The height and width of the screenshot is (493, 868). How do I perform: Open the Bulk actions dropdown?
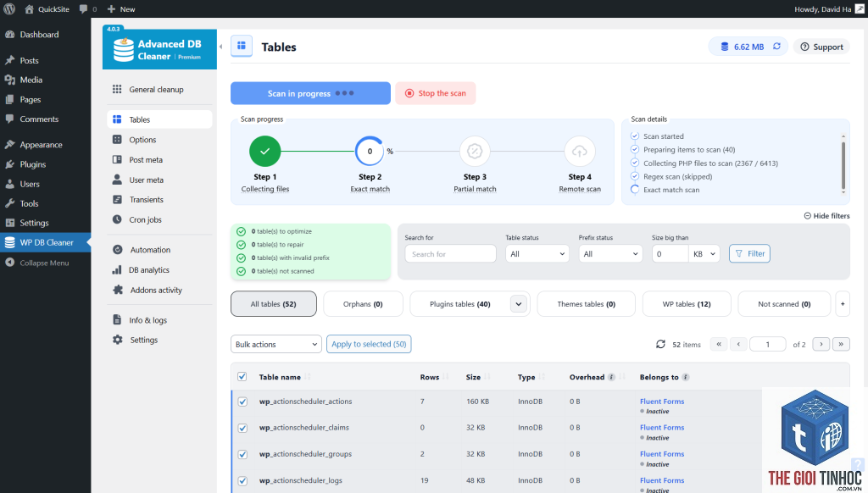[x=275, y=344]
